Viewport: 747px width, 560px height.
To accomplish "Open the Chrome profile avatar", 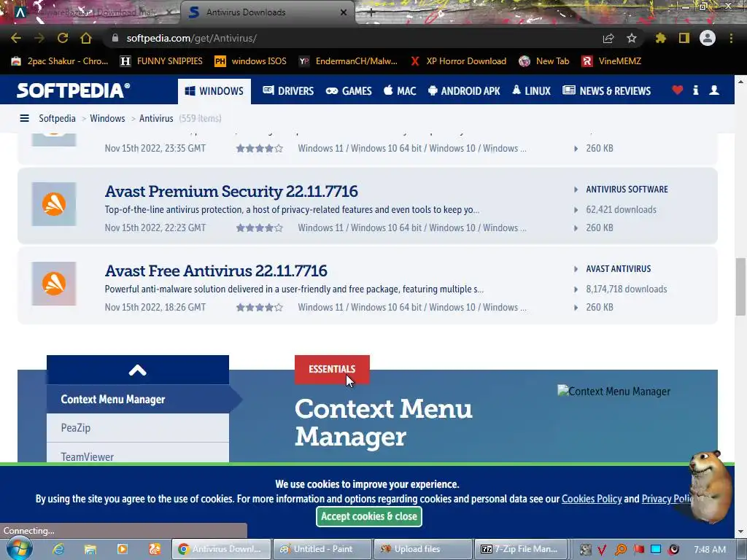I will (x=708, y=38).
